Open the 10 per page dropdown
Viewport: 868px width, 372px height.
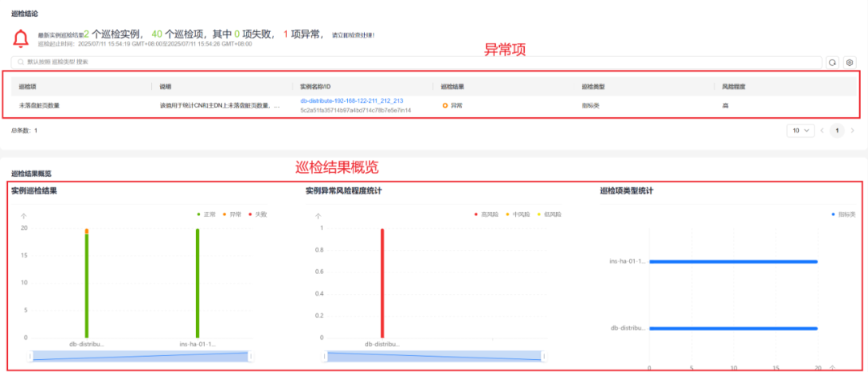800,131
